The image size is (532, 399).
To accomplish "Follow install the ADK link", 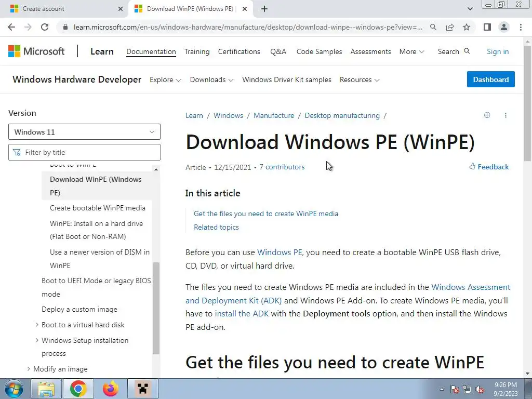I will coord(242,313).
